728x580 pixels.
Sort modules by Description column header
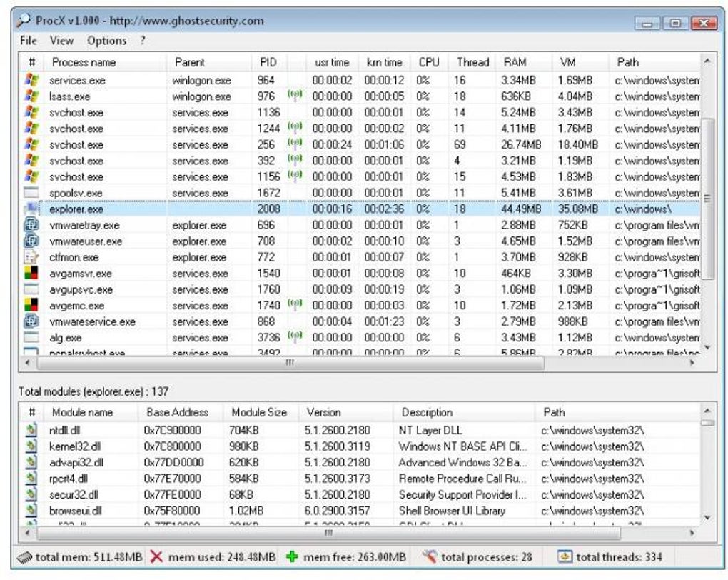(463, 412)
